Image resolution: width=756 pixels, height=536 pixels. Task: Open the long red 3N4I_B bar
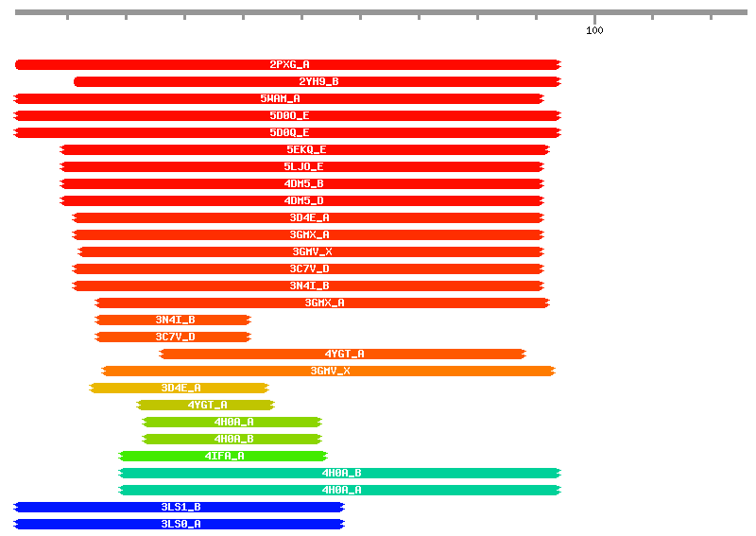coord(308,286)
